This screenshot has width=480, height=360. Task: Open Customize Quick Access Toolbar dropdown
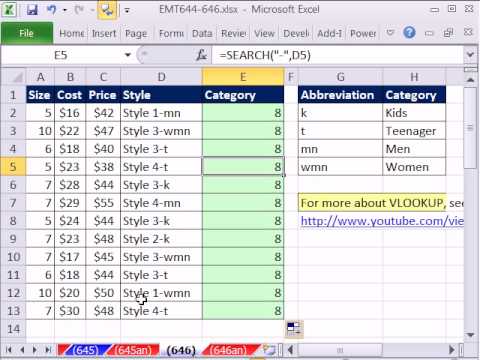[x=127, y=10]
